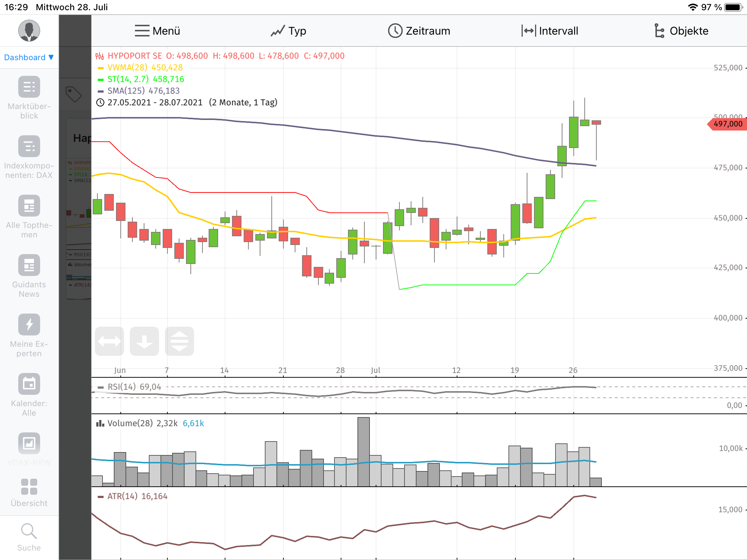Open the Objekte drawing tools

(x=681, y=31)
